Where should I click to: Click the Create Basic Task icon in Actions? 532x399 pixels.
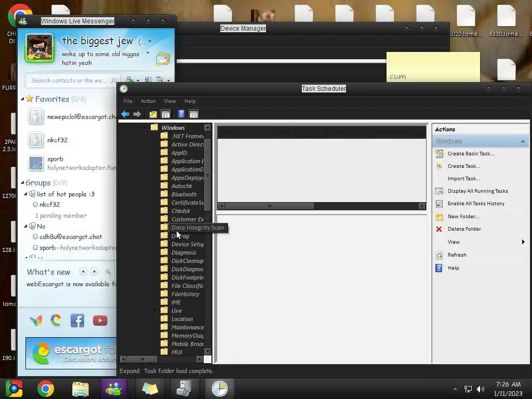coord(439,154)
